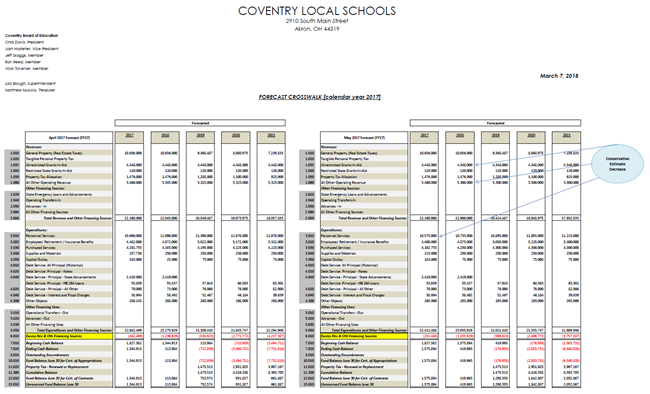Select the left Forecasted banner above April table
650x394 pixels.
click(200, 123)
